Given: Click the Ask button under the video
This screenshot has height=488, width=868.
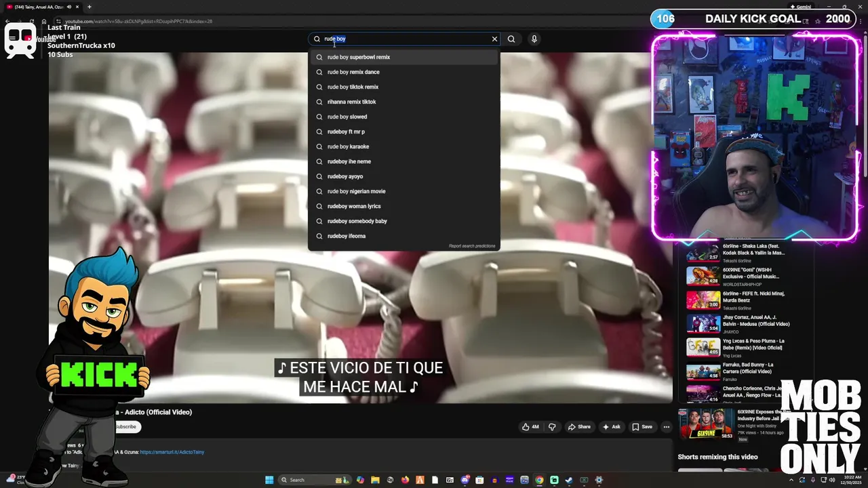Looking at the screenshot, I should point(611,427).
